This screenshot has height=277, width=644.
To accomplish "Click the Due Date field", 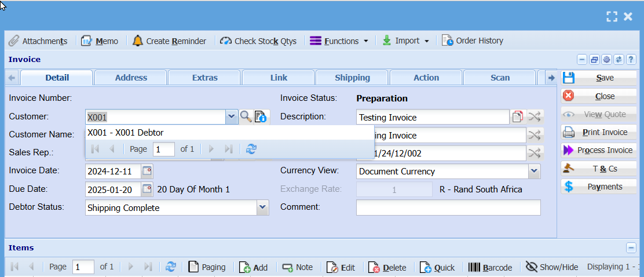I will point(114,189).
